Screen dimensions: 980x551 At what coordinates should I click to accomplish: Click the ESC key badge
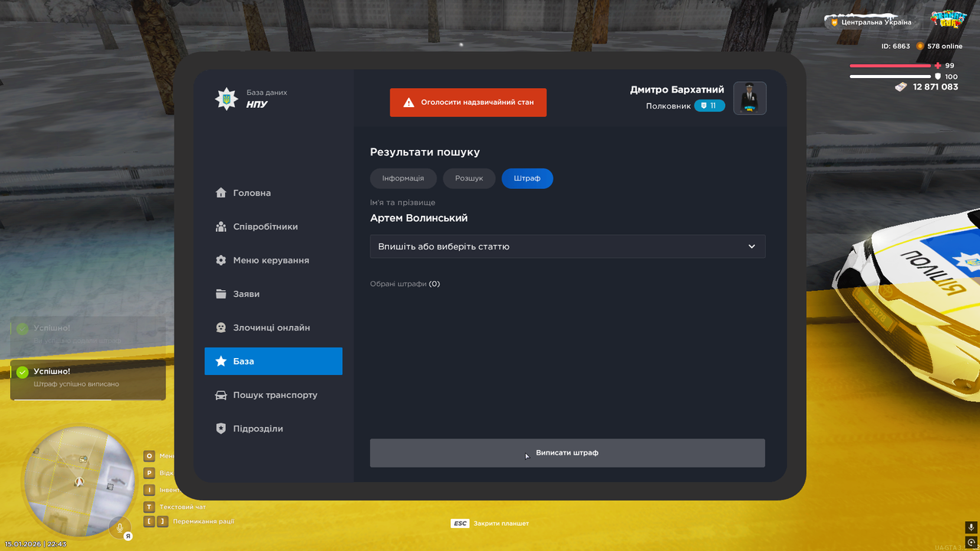460,523
